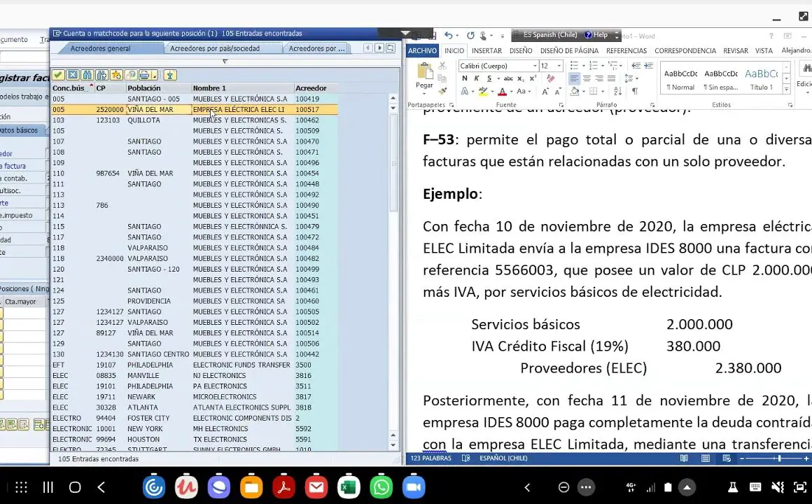
Task: Click the SAP list vertical scrollbar
Action: click(x=393, y=162)
